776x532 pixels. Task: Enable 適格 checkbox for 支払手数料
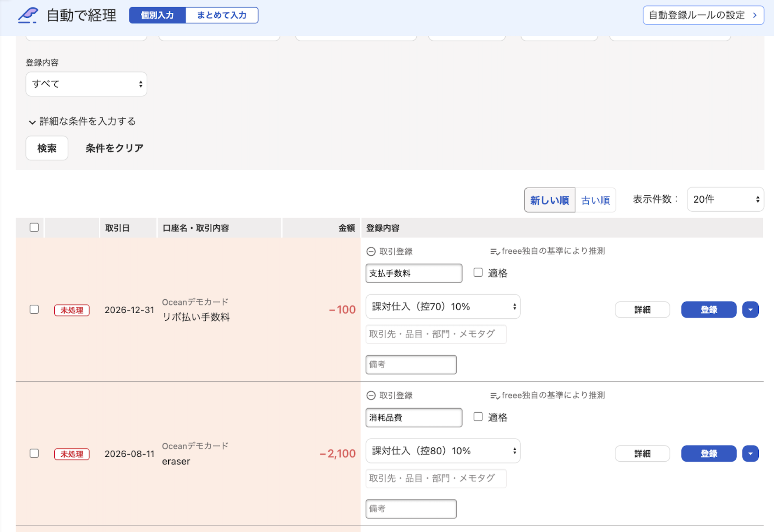coord(478,273)
